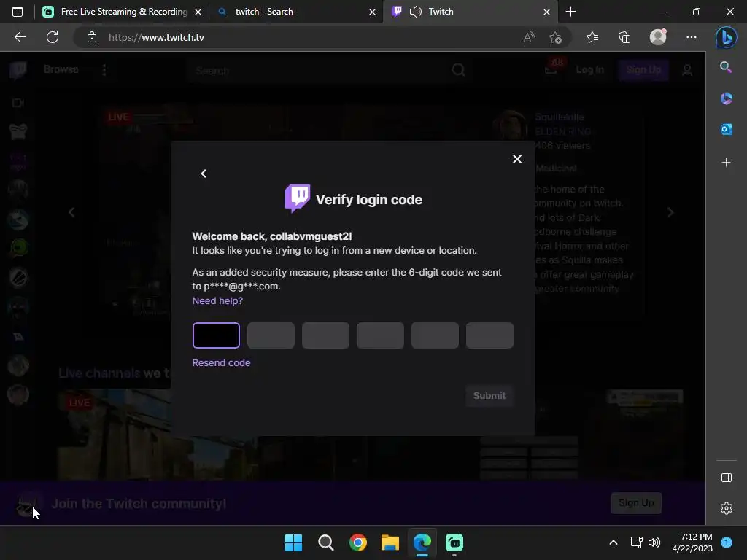Go back using the dialog's back chevron

pyautogui.click(x=204, y=174)
